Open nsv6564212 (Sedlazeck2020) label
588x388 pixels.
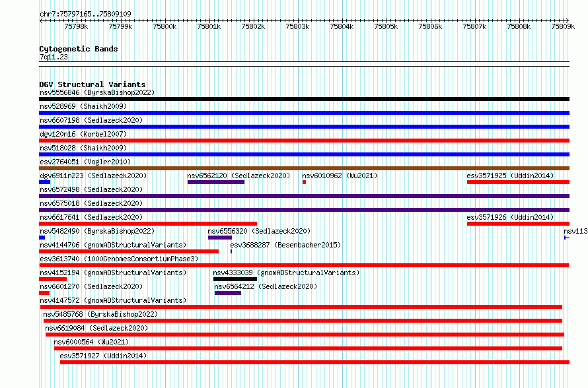266,286
